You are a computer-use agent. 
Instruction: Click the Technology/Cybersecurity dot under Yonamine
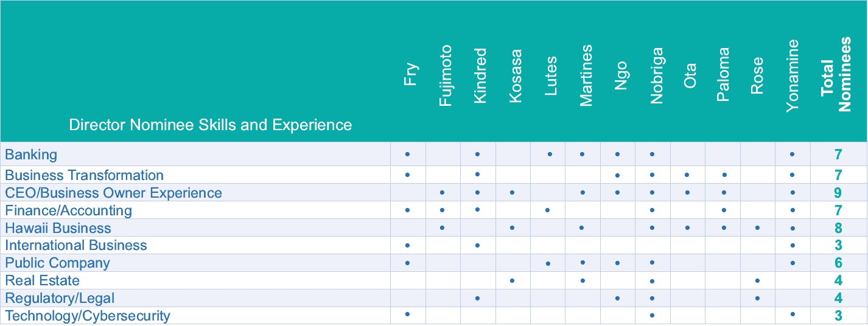[x=792, y=314]
